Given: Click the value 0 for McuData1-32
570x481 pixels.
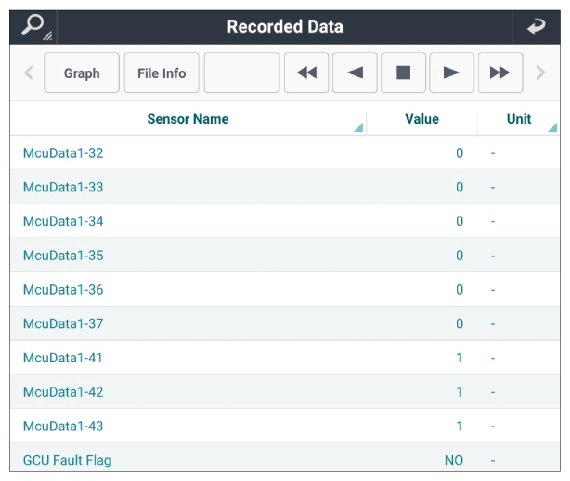Looking at the screenshot, I should coord(459,153).
